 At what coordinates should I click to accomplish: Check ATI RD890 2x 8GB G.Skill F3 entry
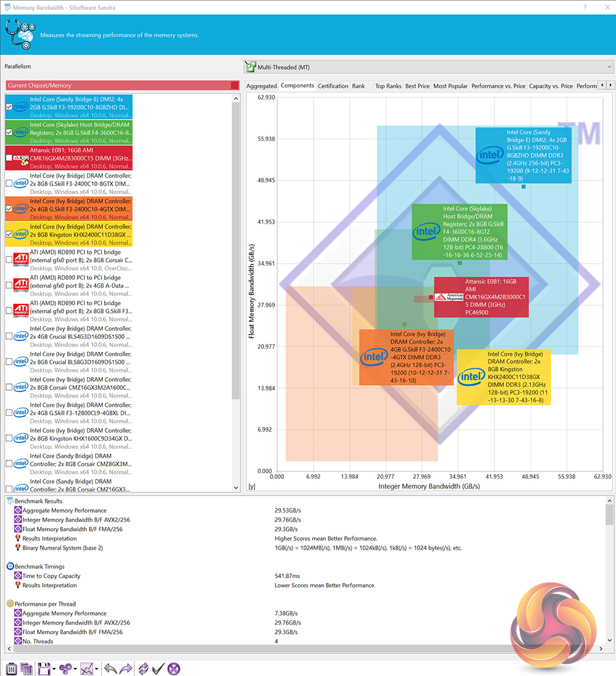tap(9, 311)
